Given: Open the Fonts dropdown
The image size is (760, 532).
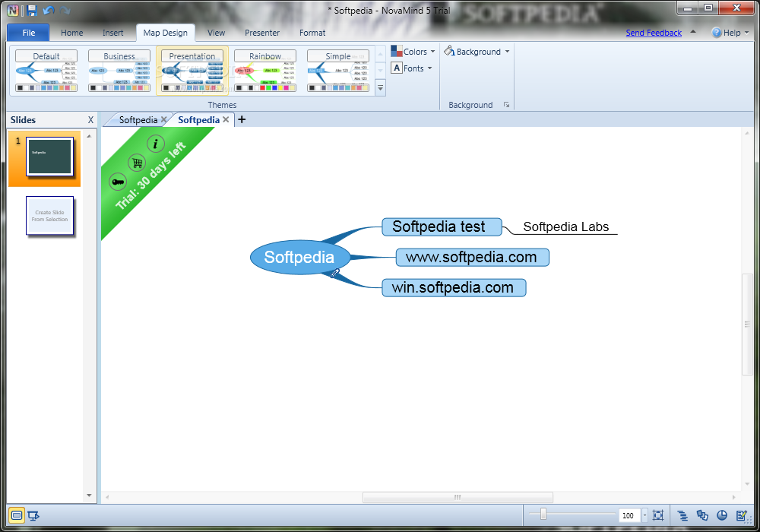Looking at the screenshot, I should click(411, 68).
